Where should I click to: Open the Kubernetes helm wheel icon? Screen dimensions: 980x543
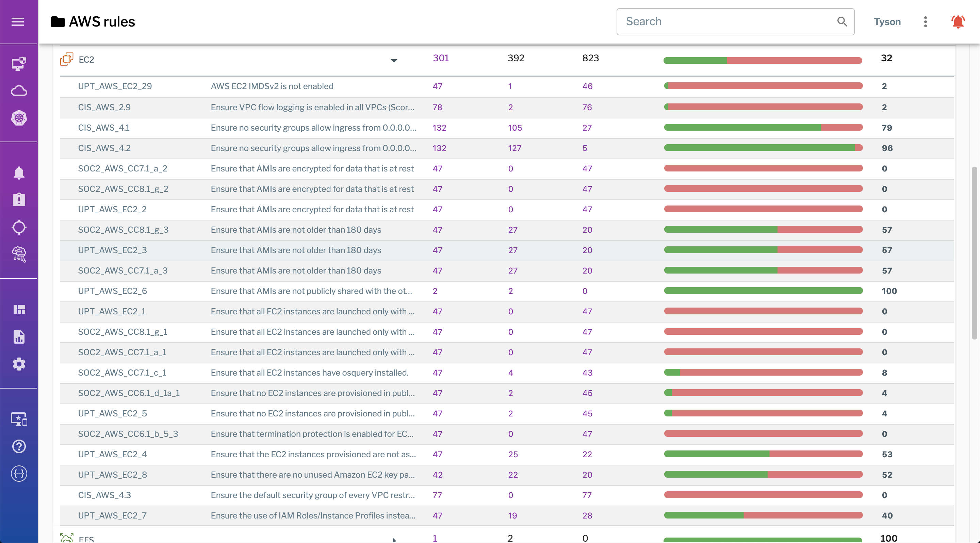coord(19,118)
